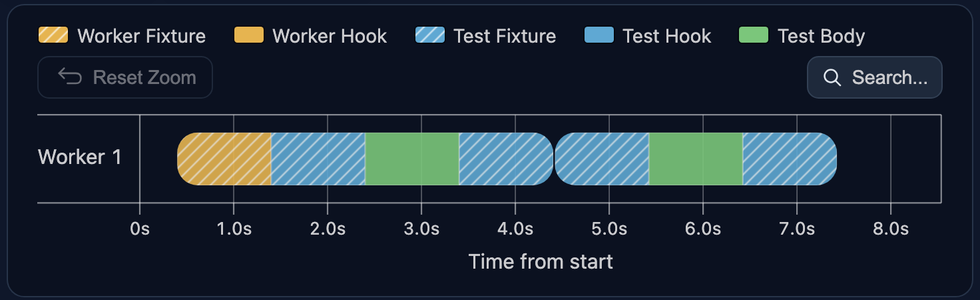Toggle the Test Hook legend swatch
980x300 pixels.
[599, 35]
